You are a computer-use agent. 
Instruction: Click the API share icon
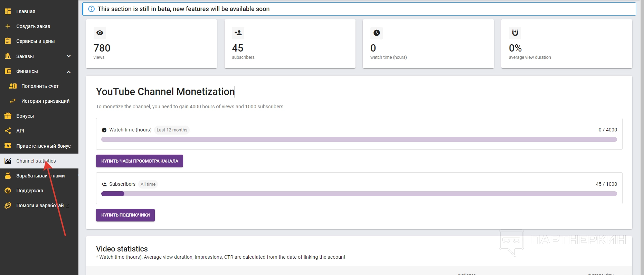tap(8, 131)
